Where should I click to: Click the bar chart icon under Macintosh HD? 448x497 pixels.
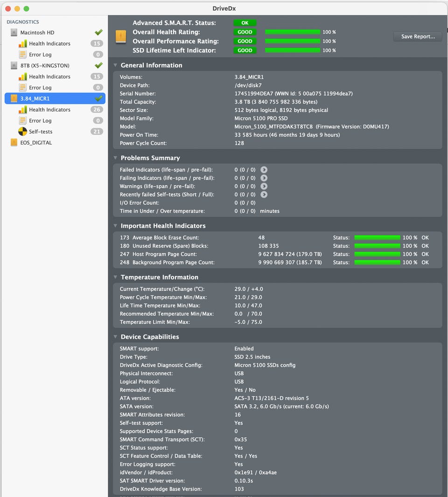22,43
